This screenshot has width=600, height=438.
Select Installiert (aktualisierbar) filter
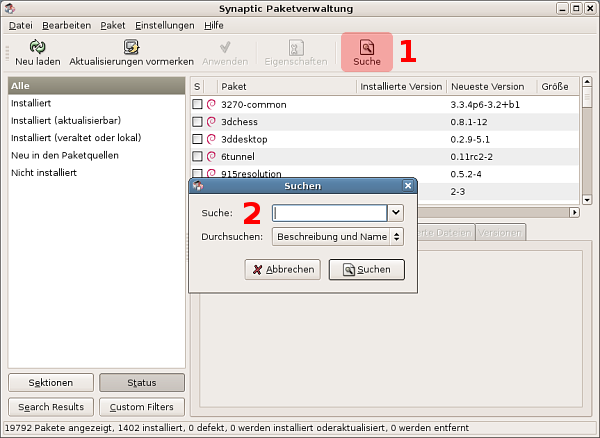click(96, 120)
